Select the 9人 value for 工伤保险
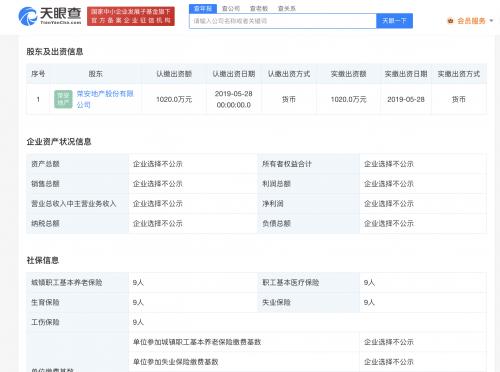This screenshot has width=500, height=372. [x=138, y=322]
